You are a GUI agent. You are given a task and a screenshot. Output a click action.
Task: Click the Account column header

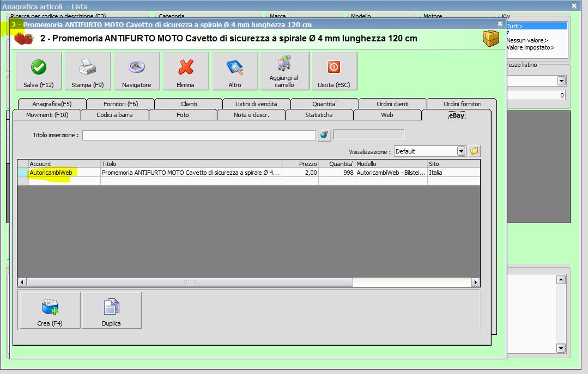(x=64, y=164)
